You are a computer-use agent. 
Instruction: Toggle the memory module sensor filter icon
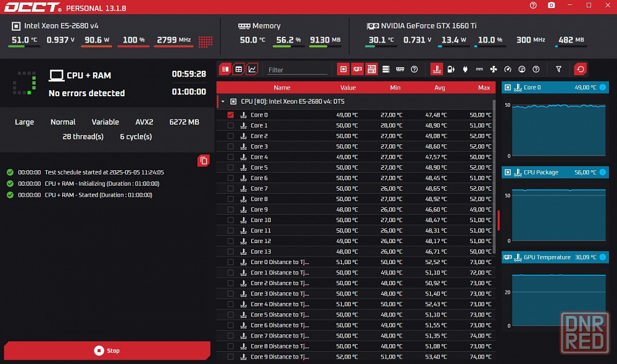point(400,69)
